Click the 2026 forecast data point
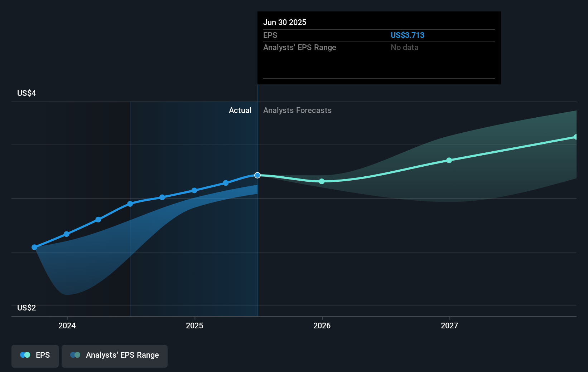The height and width of the screenshot is (372, 588). coord(322,181)
